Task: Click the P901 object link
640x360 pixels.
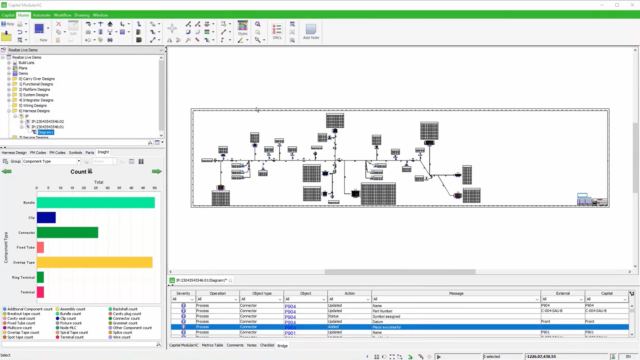Action: coord(290,333)
